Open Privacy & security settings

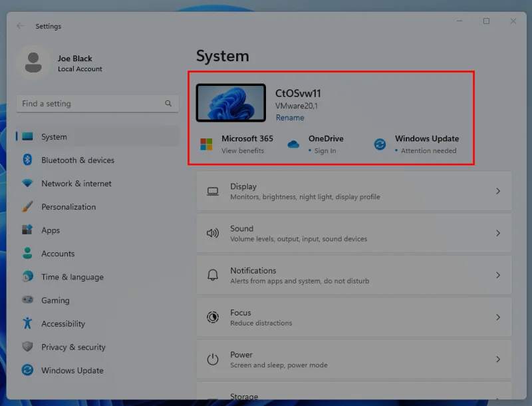pyautogui.click(x=72, y=347)
